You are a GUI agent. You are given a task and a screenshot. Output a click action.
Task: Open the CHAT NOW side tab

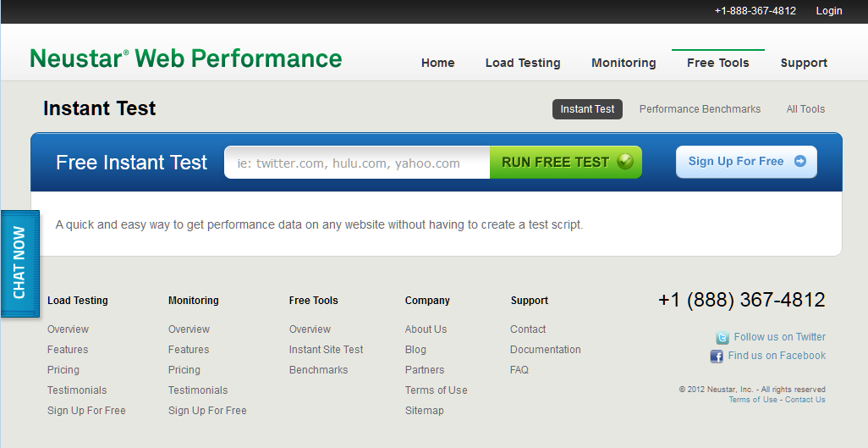tap(20, 263)
